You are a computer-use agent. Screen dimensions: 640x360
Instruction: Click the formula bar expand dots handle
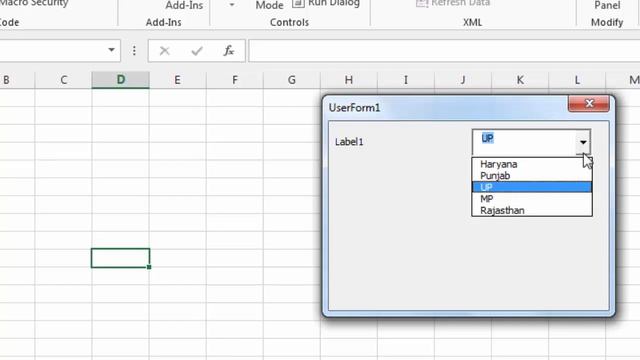point(134,51)
